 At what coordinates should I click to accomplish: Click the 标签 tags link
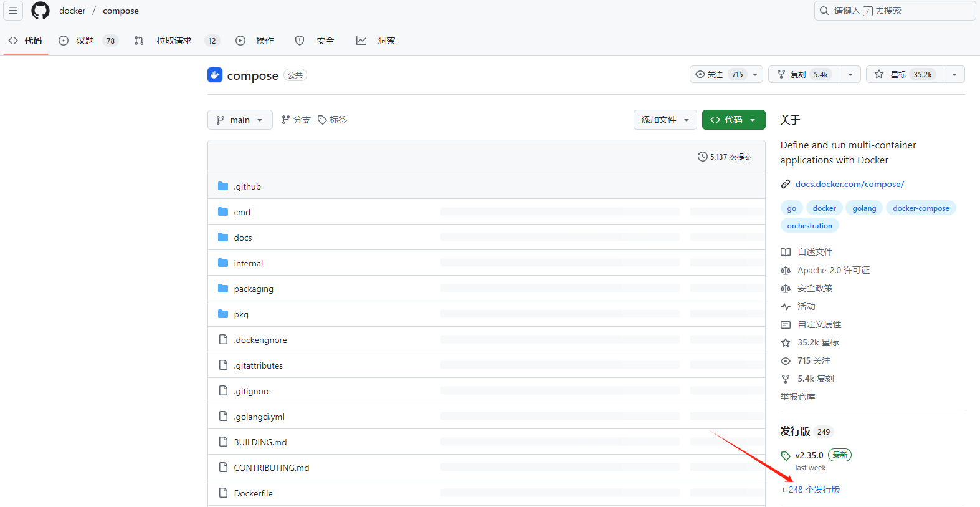pyautogui.click(x=332, y=120)
